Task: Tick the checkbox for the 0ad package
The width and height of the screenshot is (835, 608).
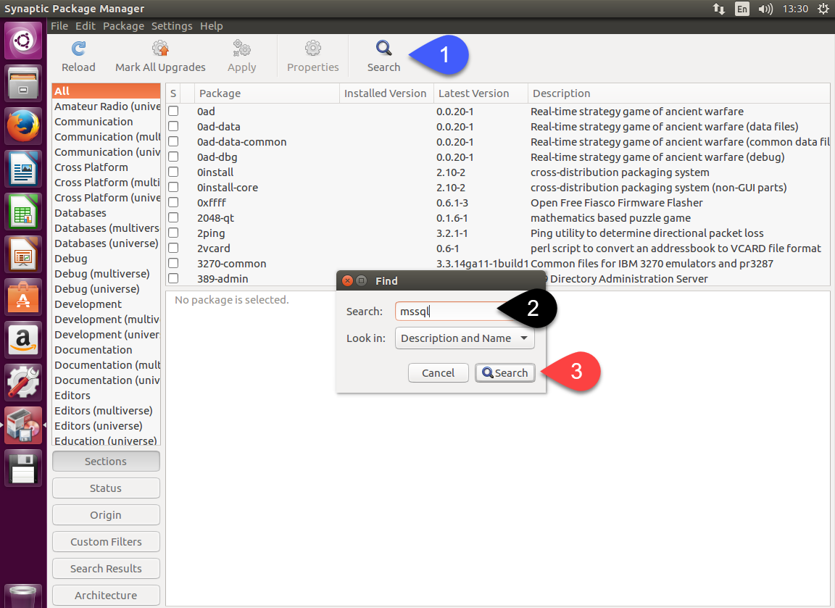Action: (174, 112)
